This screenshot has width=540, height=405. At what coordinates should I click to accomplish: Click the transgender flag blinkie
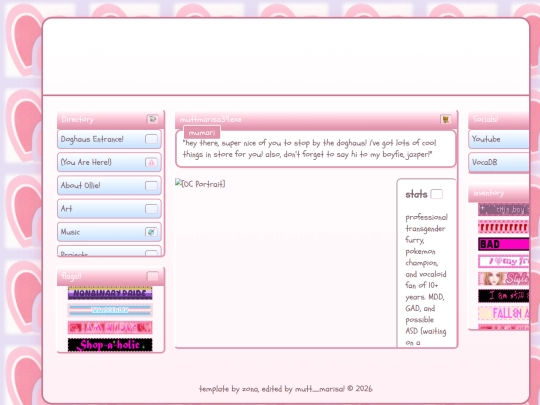click(110, 310)
